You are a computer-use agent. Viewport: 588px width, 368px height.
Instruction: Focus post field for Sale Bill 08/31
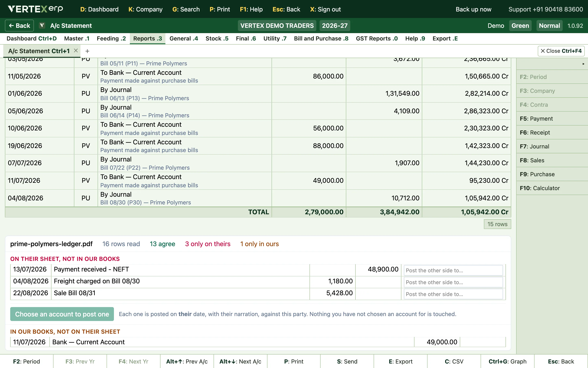tap(453, 294)
